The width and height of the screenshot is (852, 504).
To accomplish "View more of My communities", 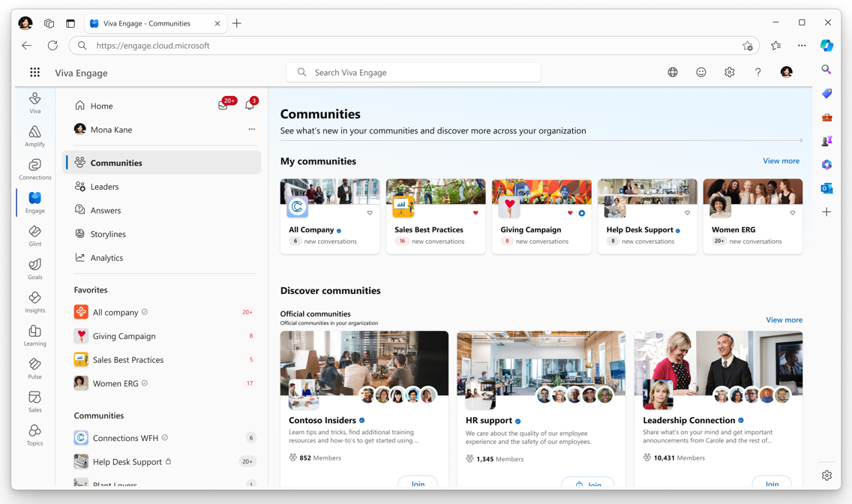I will tap(781, 160).
